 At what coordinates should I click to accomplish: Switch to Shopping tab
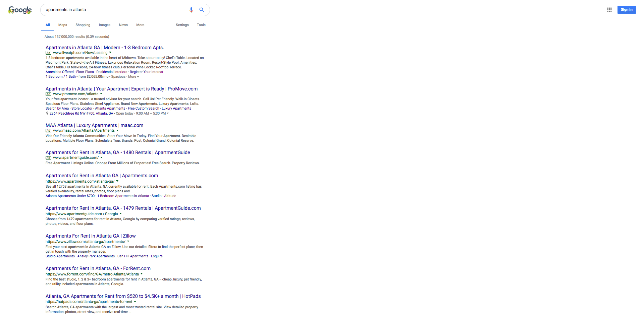click(83, 25)
